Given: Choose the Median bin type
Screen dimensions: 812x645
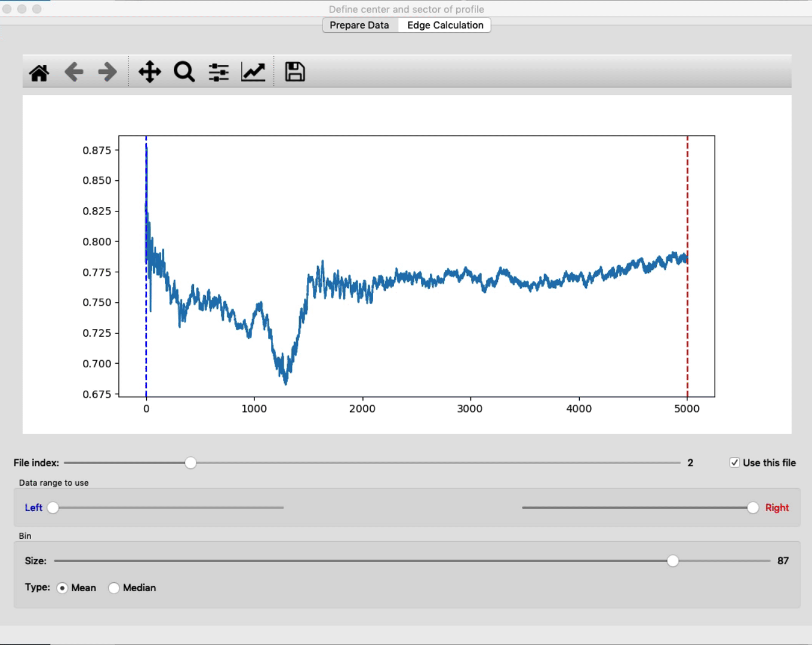Looking at the screenshot, I should [114, 588].
